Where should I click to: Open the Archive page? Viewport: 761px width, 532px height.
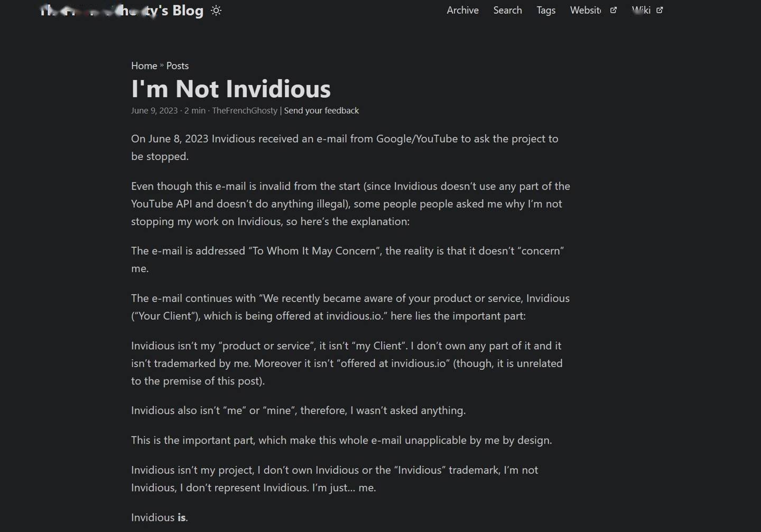(462, 10)
